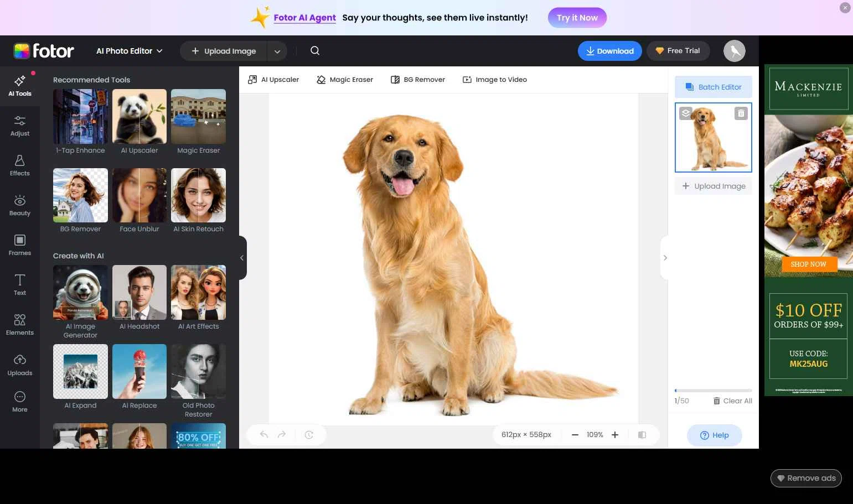Collapse the left tools panel
853x504 pixels.
point(242,258)
